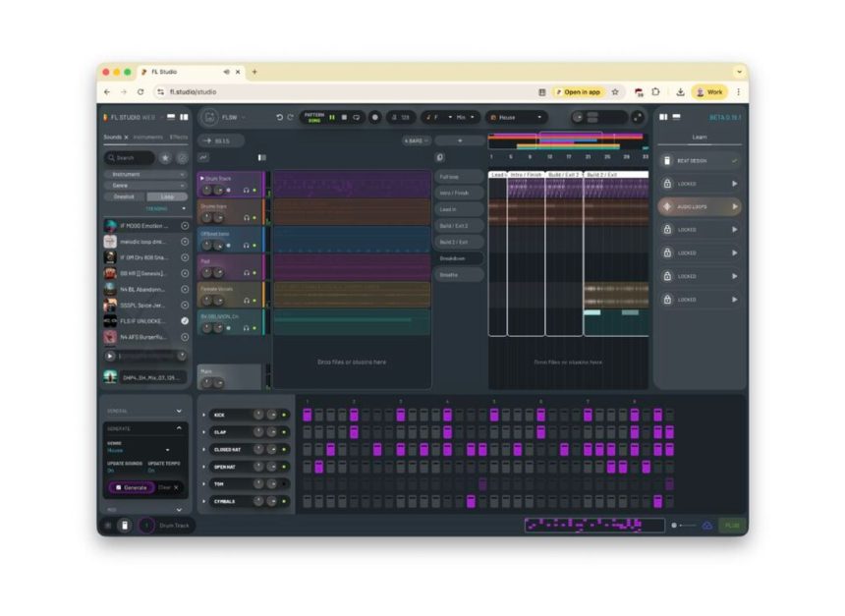845x616 pixels.
Task: Select the Oneshot filter toggle
Action: pos(124,196)
